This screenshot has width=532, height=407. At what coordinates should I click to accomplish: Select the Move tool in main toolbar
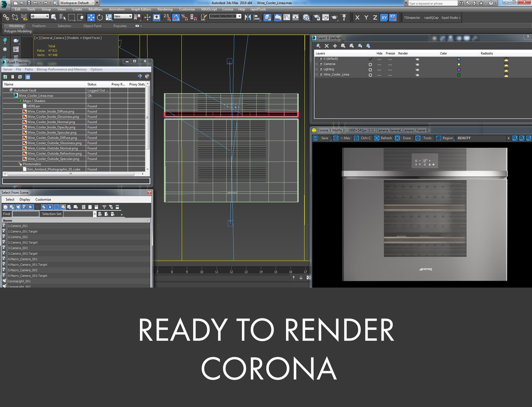pos(91,17)
